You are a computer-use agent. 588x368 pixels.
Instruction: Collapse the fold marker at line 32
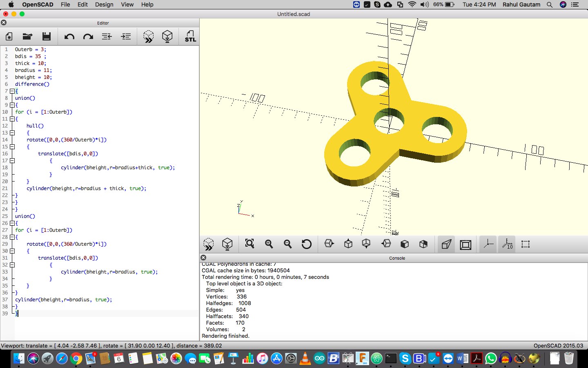tap(12, 265)
